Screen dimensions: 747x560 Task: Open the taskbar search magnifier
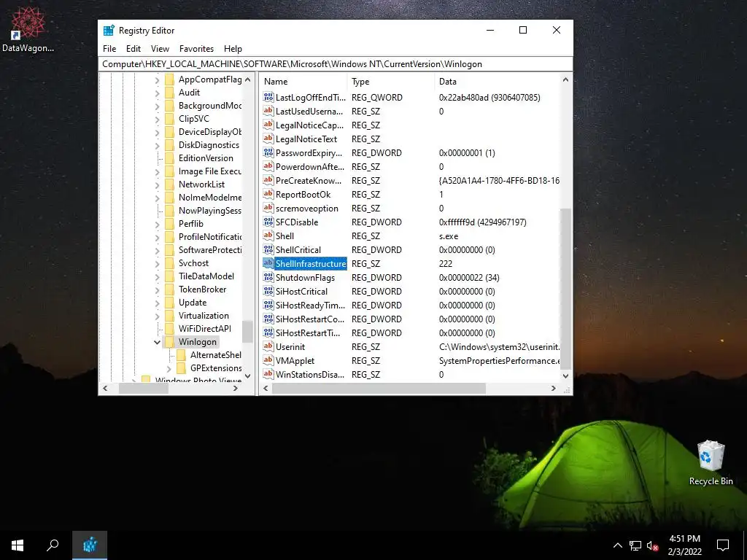(x=53, y=545)
